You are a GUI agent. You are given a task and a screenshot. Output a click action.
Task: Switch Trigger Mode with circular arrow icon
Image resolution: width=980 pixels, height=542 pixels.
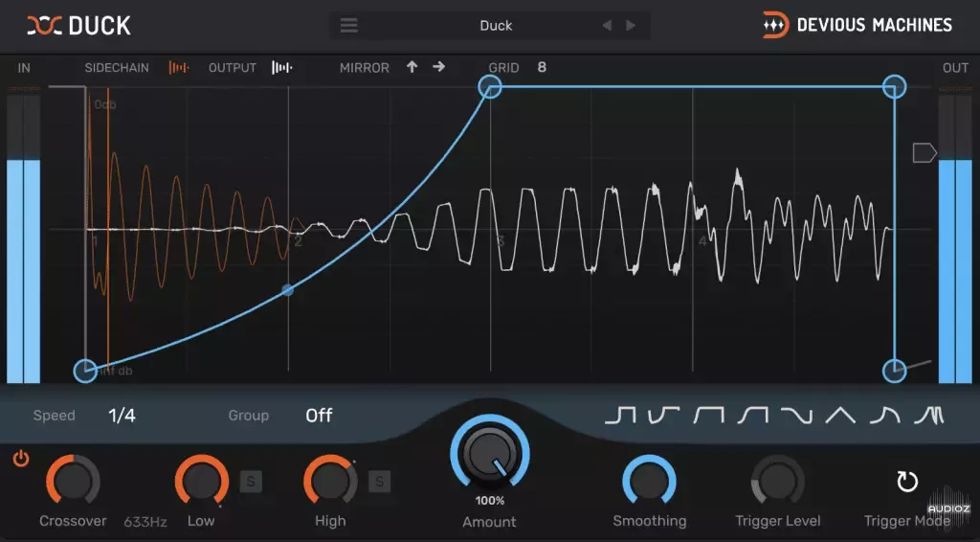click(907, 482)
